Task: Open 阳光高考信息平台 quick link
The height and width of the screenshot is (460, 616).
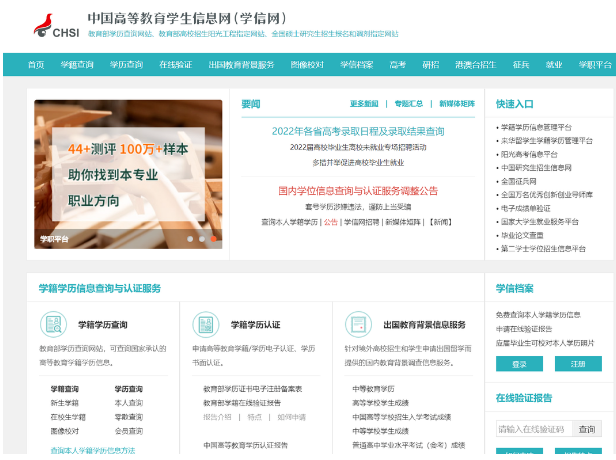Action: tap(529, 154)
